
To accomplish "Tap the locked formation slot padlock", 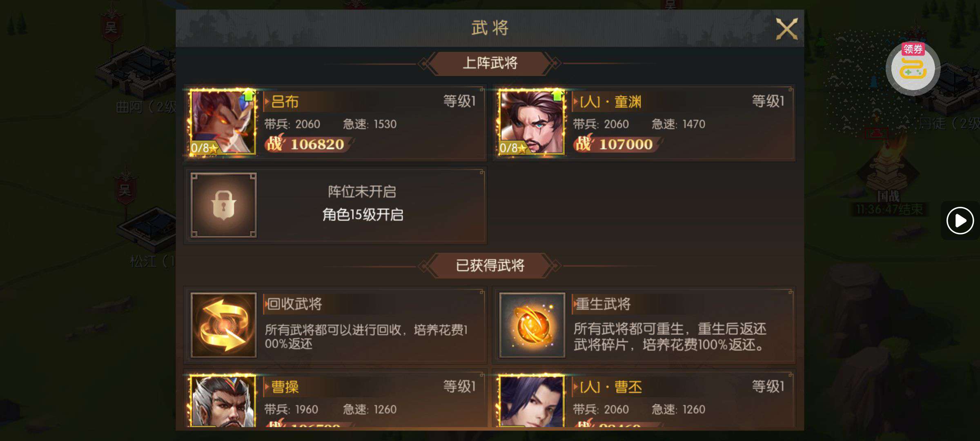I will (223, 205).
